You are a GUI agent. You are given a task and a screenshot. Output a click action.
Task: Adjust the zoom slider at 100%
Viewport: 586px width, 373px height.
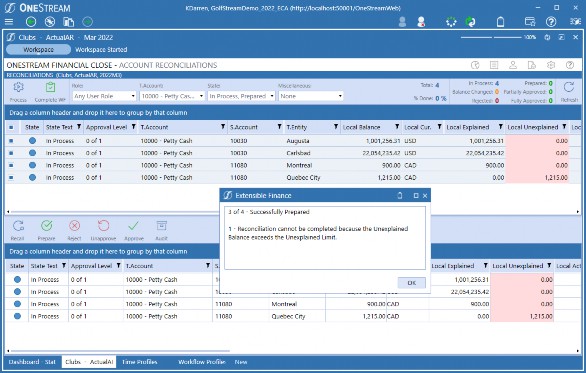[x=491, y=37]
